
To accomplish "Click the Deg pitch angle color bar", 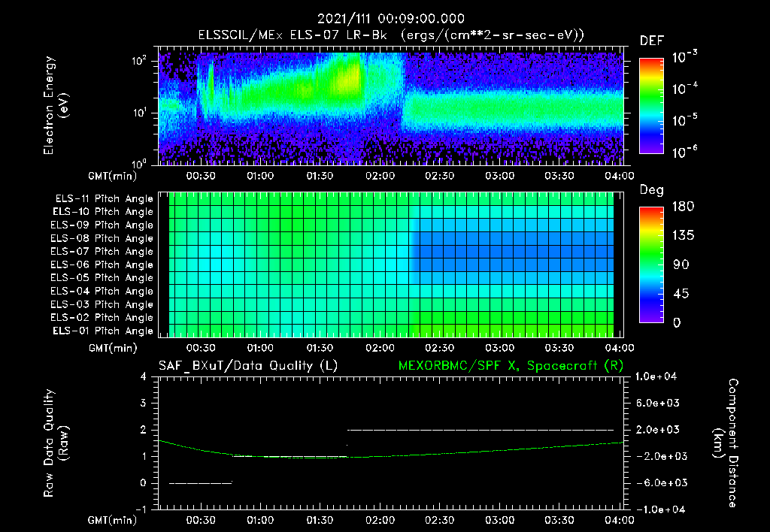I will point(651,264).
